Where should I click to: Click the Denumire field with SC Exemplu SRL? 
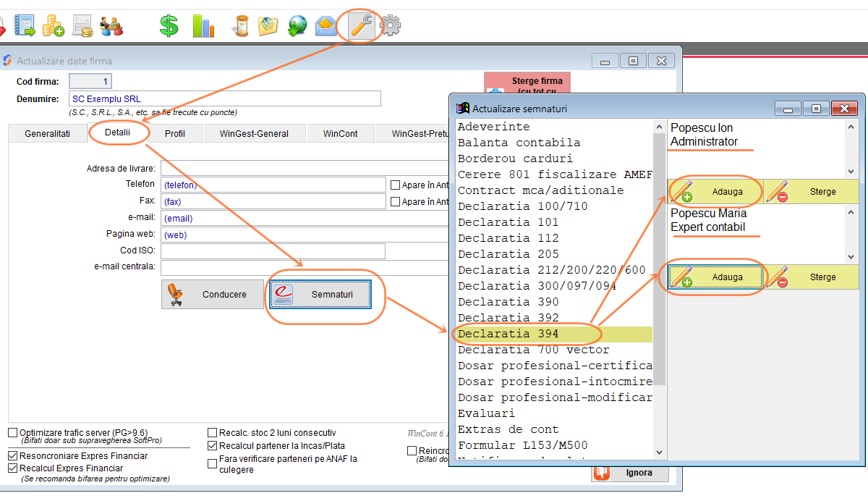[224, 99]
